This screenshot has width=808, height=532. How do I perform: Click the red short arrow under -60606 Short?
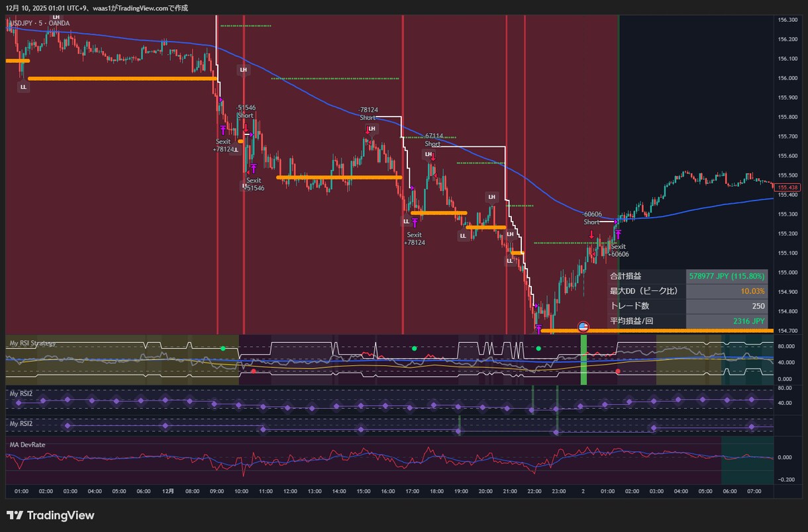tap(591, 234)
